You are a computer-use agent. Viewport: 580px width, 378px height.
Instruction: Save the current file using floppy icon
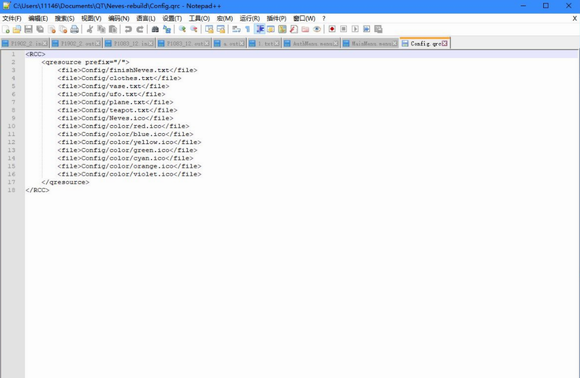(x=28, y=29)
